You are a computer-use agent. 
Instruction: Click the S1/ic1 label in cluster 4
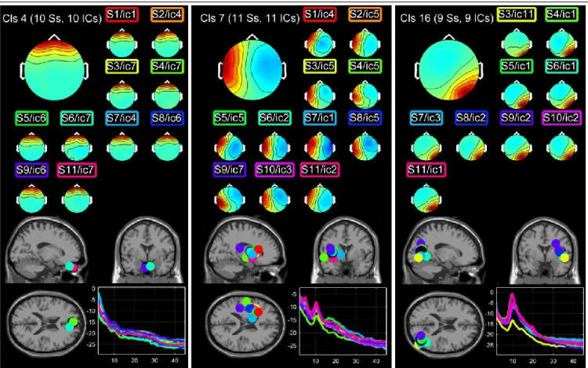tap(122, 15)
